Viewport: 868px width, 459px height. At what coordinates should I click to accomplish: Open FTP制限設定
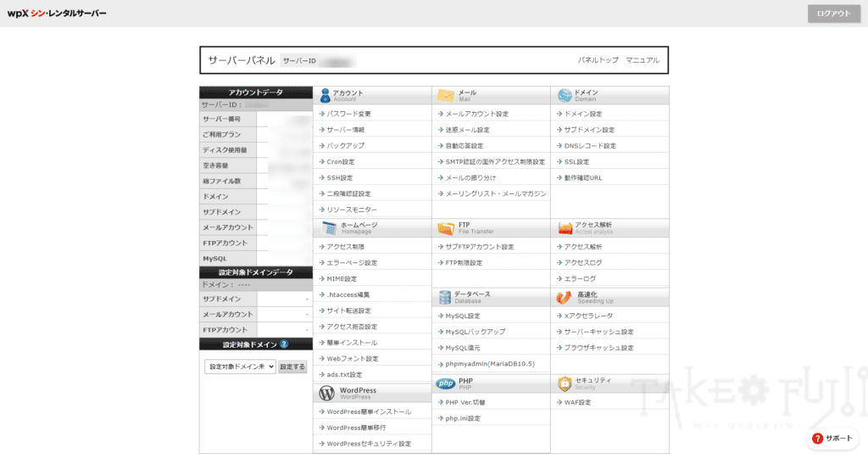click(x=464, y=263)
